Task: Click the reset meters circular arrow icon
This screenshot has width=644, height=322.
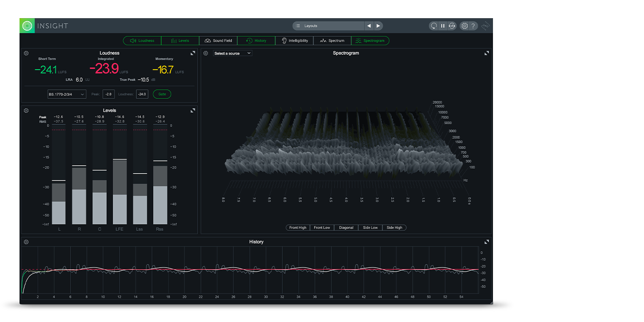Action: [434, 26]
